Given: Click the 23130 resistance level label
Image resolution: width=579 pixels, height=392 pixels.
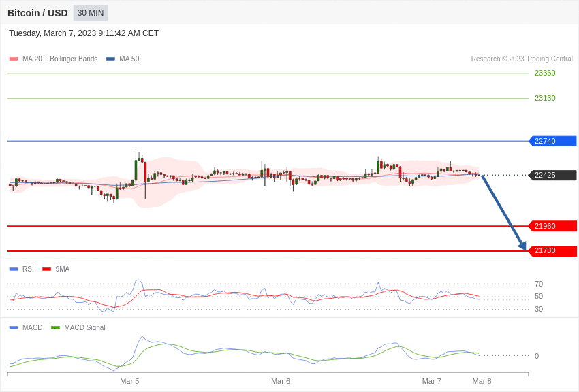Looking at the screenshot, I should point(545,98).
